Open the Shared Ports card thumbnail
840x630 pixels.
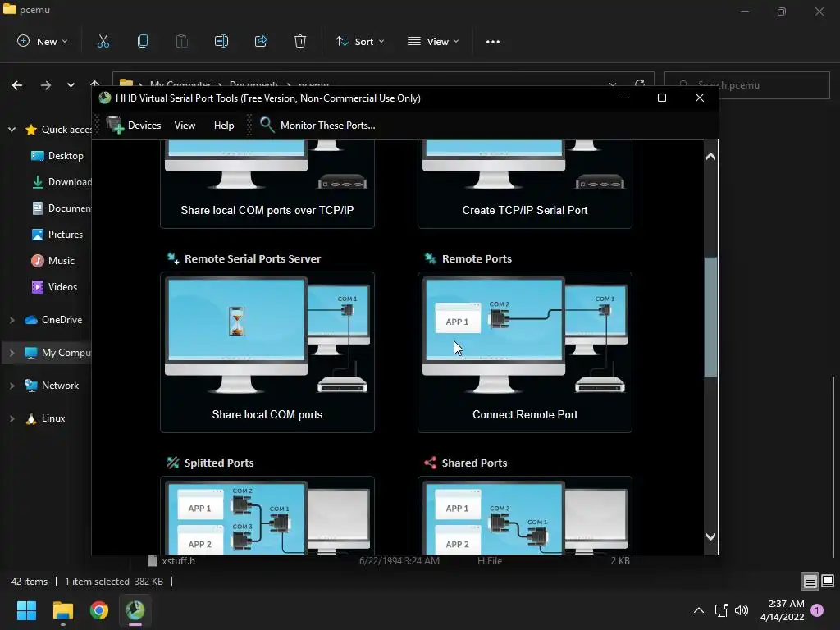coord(525,517)
